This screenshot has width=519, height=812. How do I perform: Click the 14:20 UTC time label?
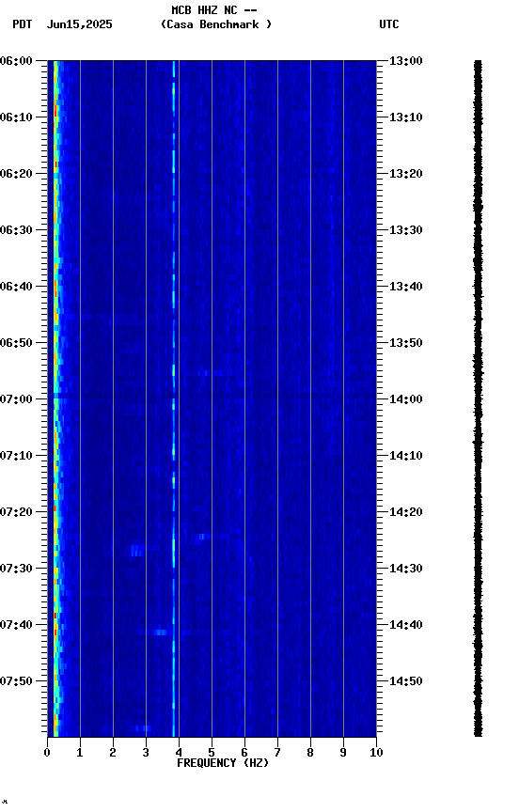[x=406, y=512]
